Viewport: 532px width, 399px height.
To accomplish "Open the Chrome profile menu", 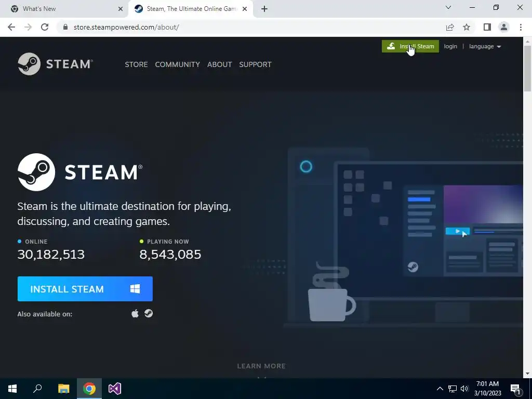I will 504,27.
